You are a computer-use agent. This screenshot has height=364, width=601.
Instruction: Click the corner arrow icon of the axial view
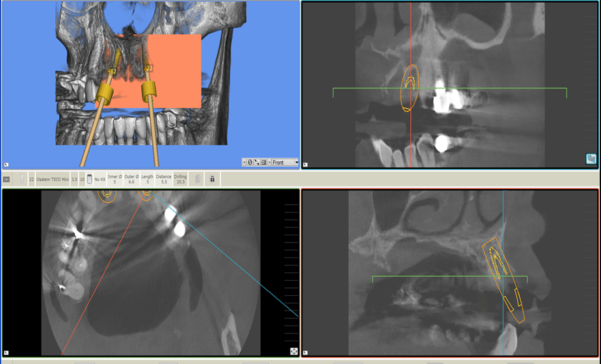pyautogui.click(x=6, y=352)
